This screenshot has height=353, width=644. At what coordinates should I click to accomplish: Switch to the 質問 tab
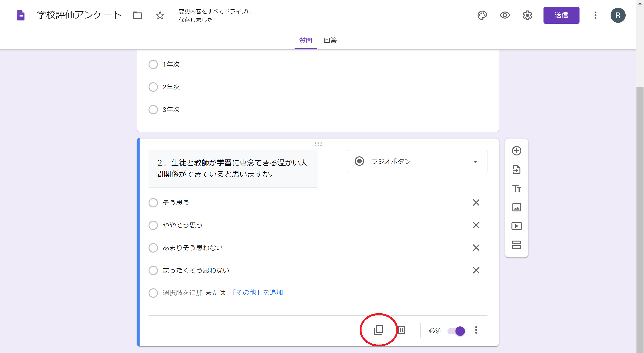click(306, 40)
